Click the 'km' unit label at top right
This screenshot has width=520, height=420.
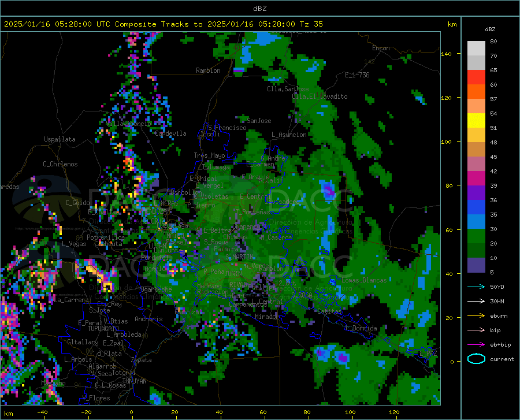click(x=452, y=24)
